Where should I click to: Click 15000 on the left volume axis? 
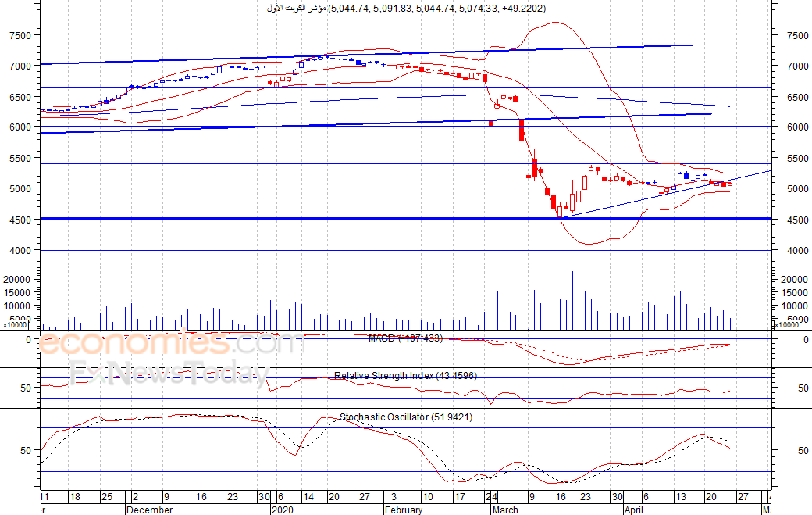pyautogui.click(x=18, y=293)
